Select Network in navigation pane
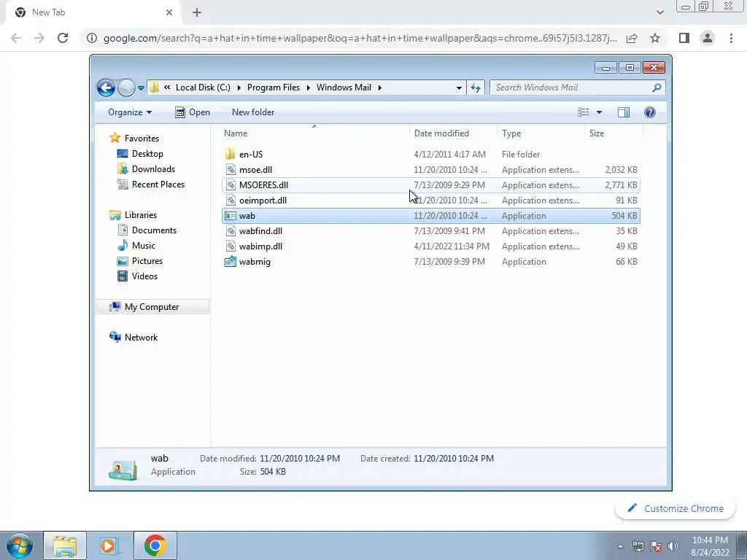Image resolution: width=747 pixels, height=560 pixels. [141, 337]
